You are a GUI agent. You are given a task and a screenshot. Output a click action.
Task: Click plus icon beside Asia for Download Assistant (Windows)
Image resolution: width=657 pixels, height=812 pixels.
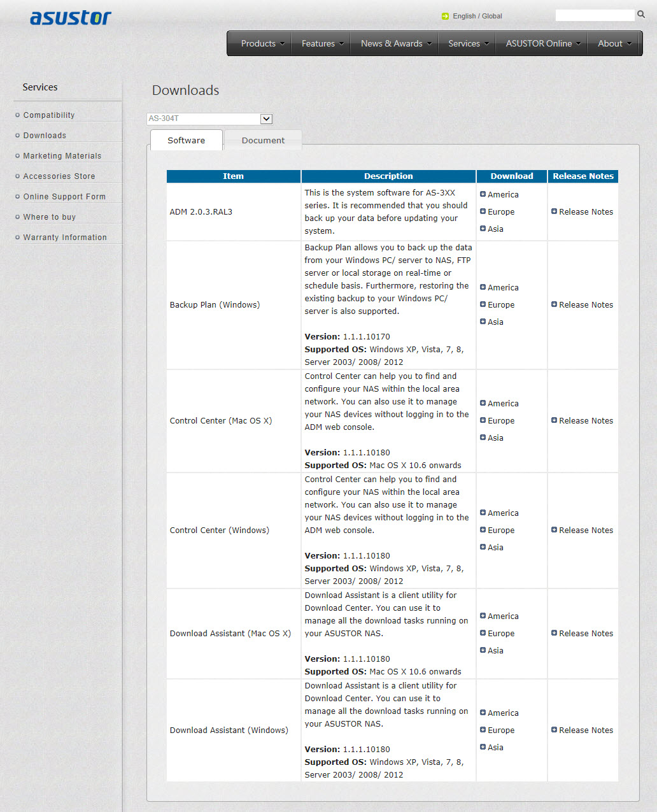[483, 747]
